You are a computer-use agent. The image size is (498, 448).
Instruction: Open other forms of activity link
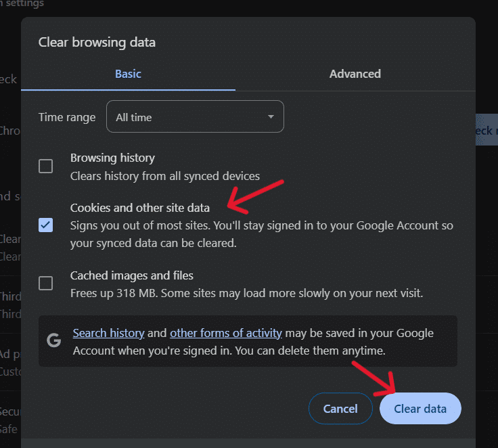226,334
